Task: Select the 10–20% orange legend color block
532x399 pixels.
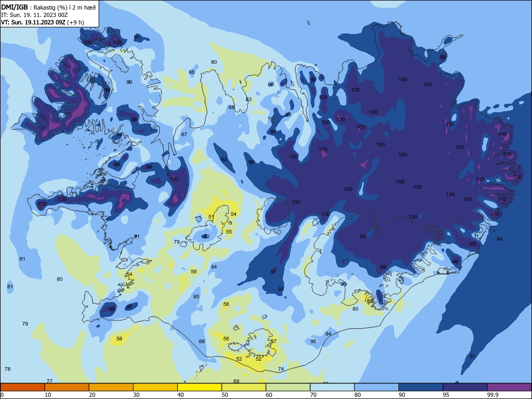Action: coord(67,387)
